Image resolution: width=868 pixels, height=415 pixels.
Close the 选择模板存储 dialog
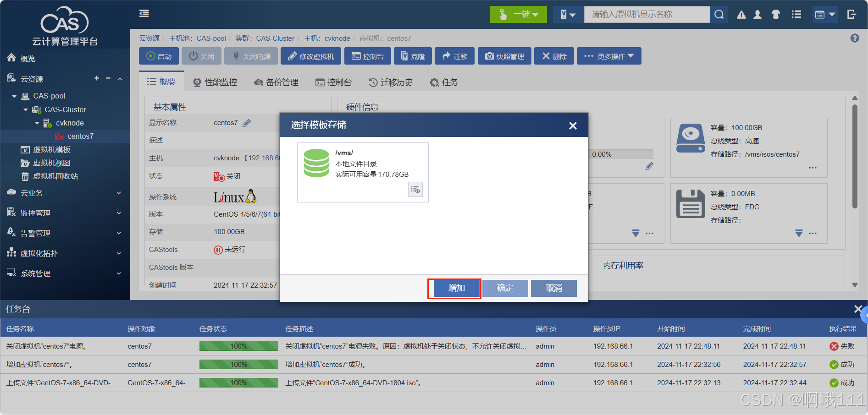573,126
